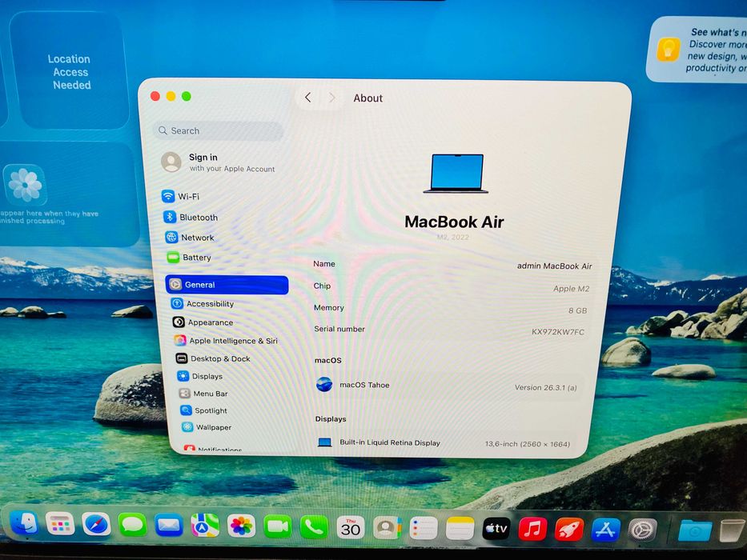Open Calendar showing 30 in Dock

351,527
